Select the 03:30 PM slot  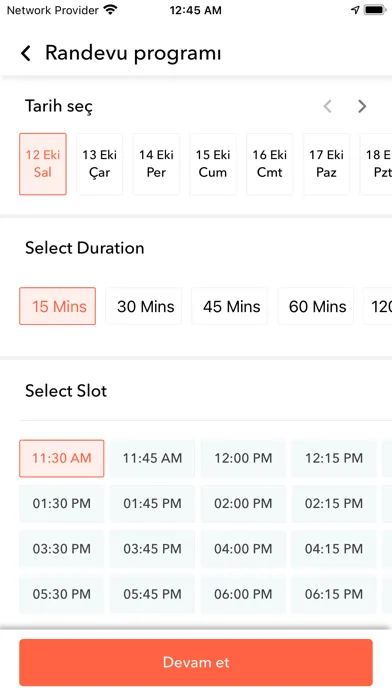click(x=62, y=549)
